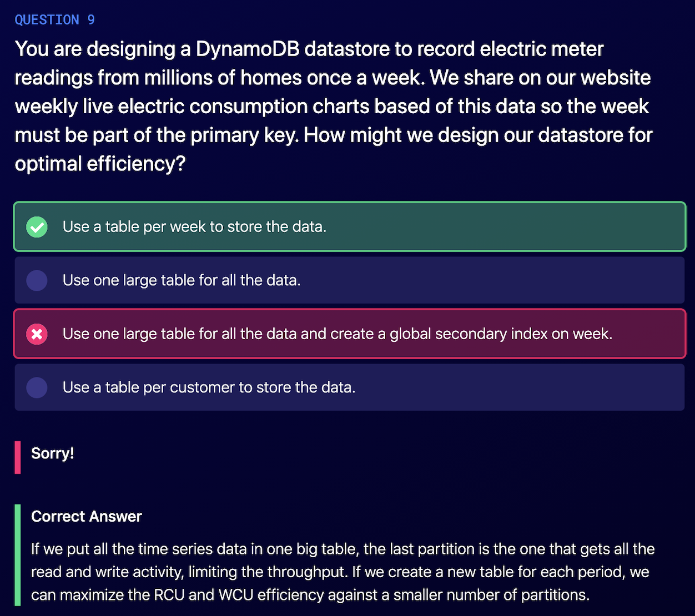The image size is (695, 616).
Task: Pick the global secondary index on week option text
Action: pos(338,334)
